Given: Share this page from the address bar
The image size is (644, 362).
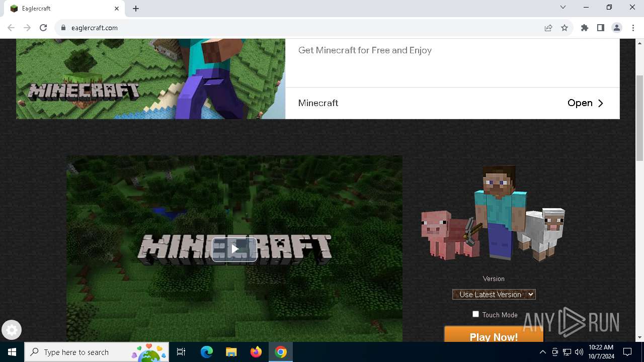Looking at the screenshot, I should coord(548,28).
